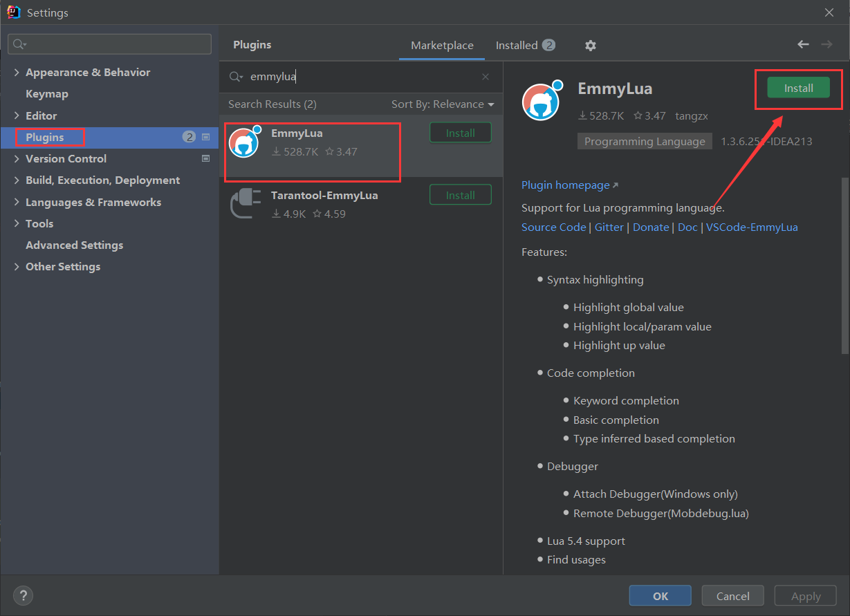Go forward with the right arrow
Viewport: 850px width, 616px height.
[826, 44]
